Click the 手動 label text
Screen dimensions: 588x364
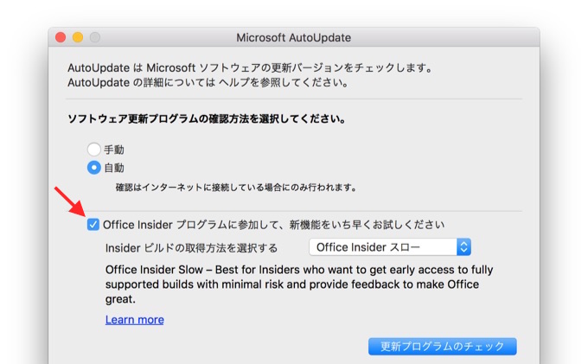point(114,149)
